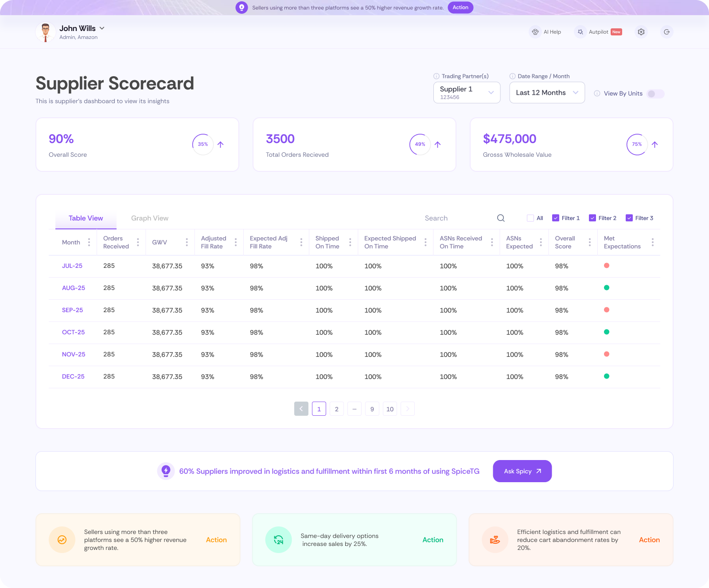This screenshot has height=588, width=709.
Task: Go to page 2 in pagination
Action: point(337,409)
